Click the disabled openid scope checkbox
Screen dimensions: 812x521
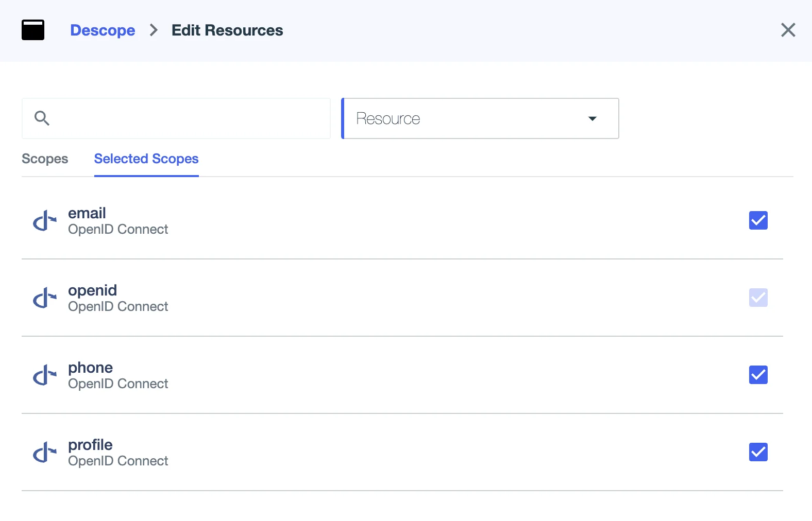[x=758, y=298]
